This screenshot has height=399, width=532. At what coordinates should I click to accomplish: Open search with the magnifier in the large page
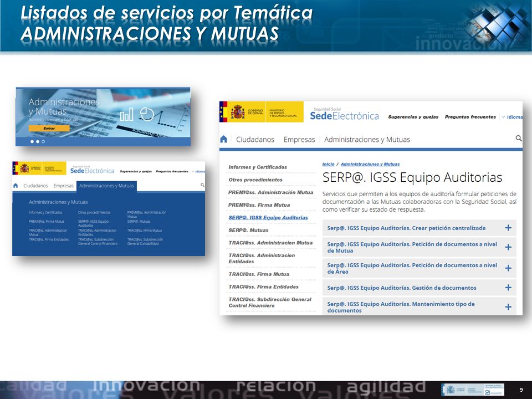[x=519, y=138]
